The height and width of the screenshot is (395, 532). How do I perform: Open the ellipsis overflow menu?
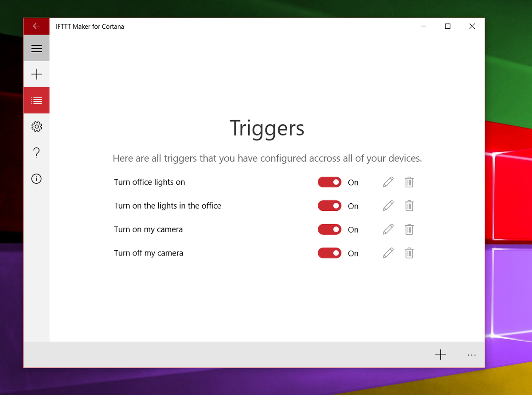coord(471,355)
